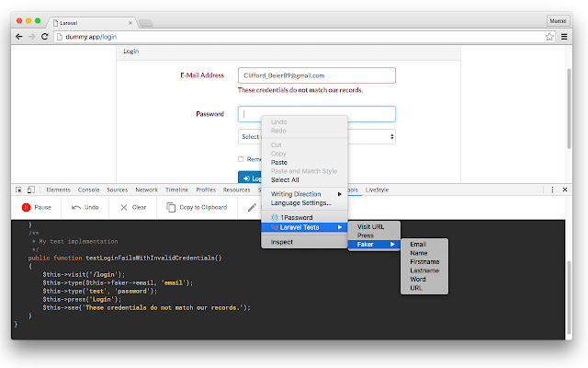This screenshot has height=368, width=588.
Task: Click the Clear X icon
Action: coord(124,207)
